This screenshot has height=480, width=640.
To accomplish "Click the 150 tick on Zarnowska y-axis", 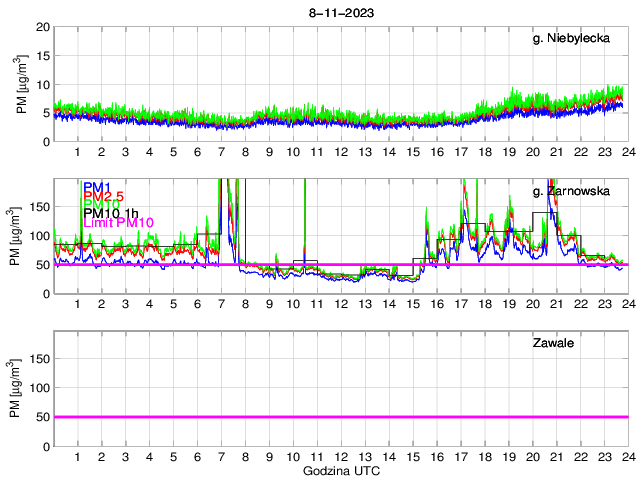I will [x=39, y=207].
